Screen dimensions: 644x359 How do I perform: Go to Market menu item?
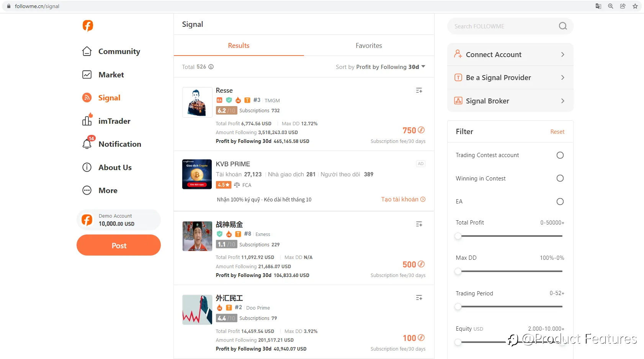111,75
